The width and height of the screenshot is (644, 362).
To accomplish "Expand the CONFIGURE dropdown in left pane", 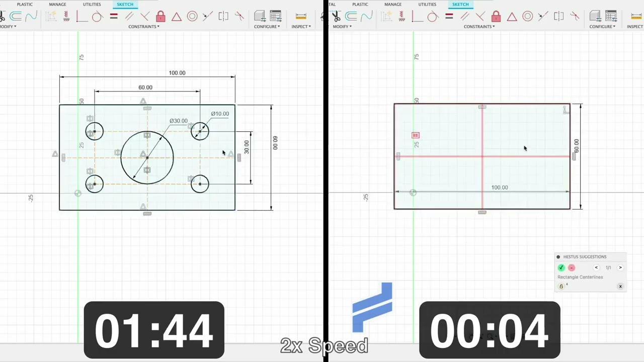I will [267, 27].
